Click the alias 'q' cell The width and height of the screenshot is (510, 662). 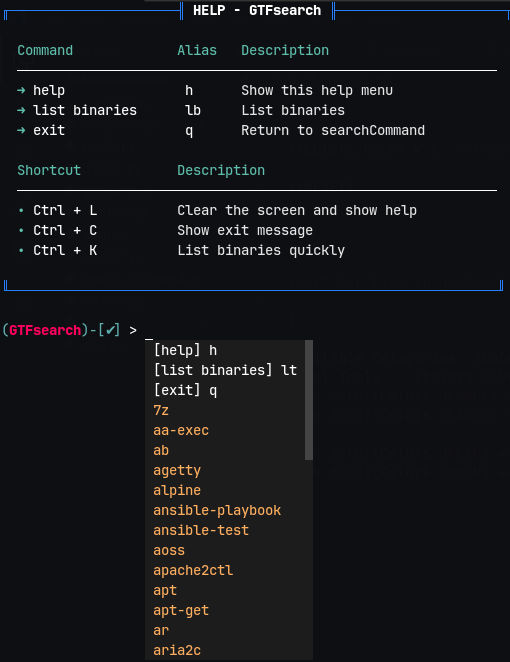(x=189, y=131)
